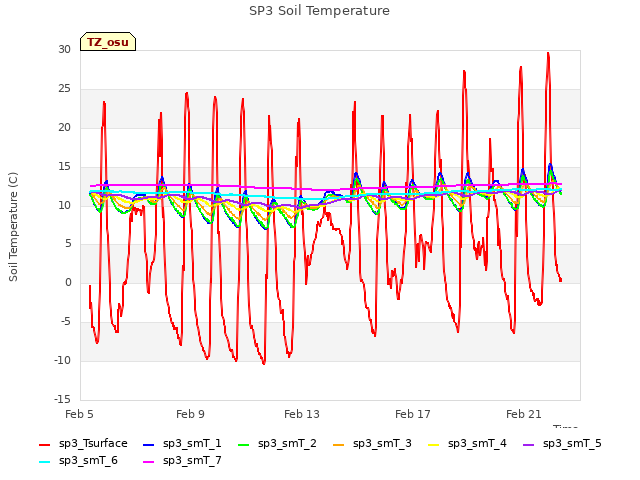This screenshot has width=640, height=480.
Task: Click the magenta sp3_smT_7 legend swatch
Action: (149, 462)
